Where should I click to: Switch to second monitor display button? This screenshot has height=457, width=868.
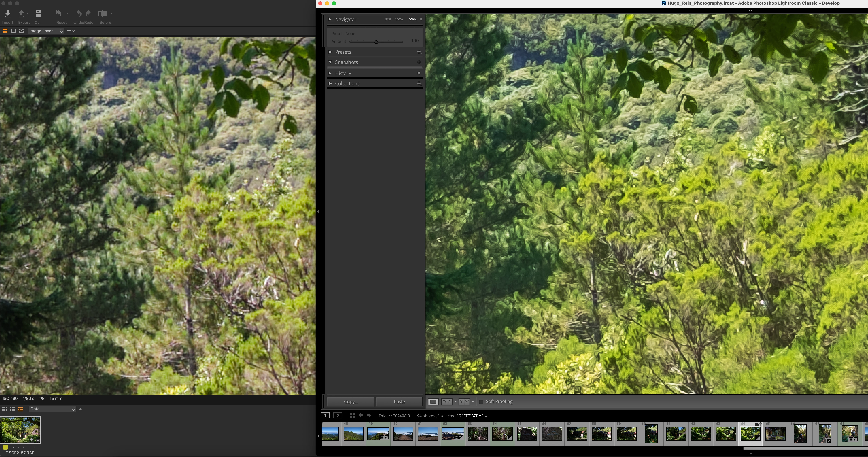click(338, 416)
